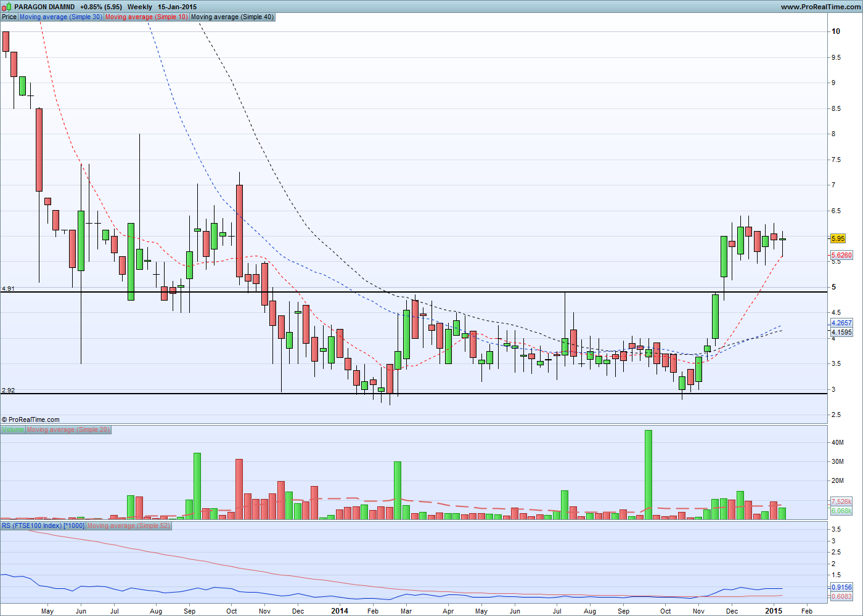Click the 2.92 horizontal line label
Screen dimensions: 863x616
pyautogui.click(x=8, y=390)
